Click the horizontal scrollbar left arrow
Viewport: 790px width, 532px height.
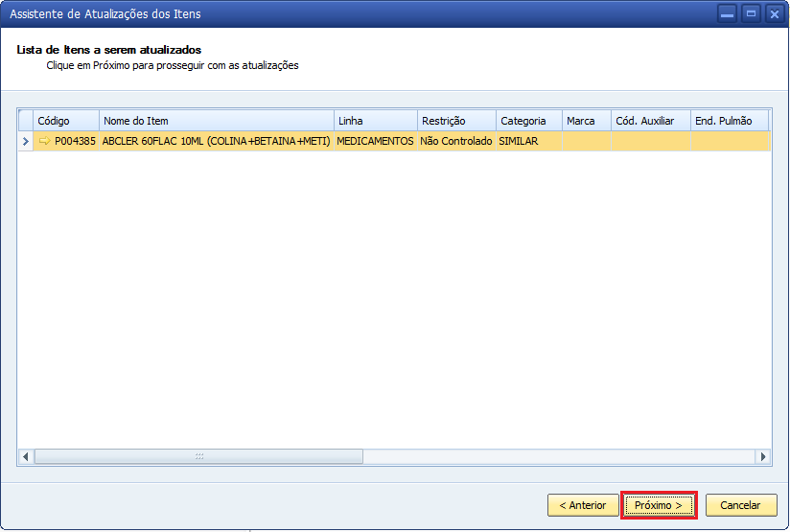point(26,457)
